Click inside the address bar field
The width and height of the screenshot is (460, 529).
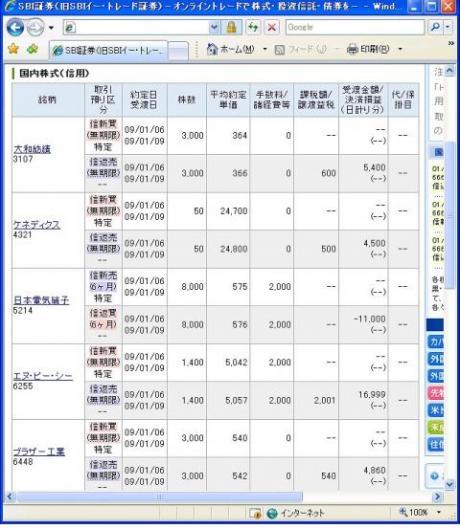pos(136,27)
